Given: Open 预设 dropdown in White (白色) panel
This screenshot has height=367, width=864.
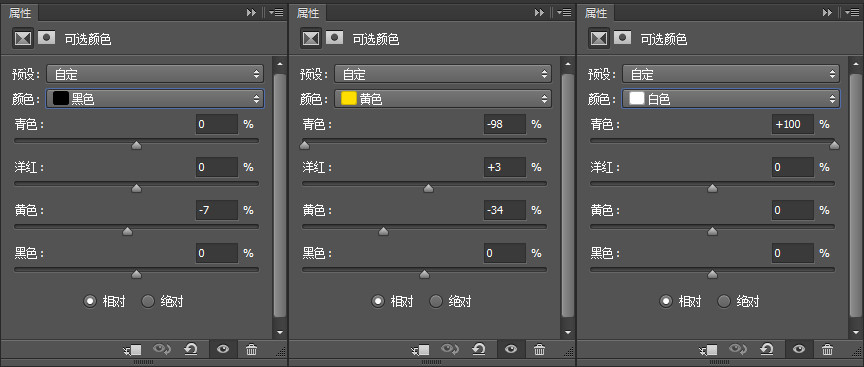Looking at the screenshot, I should [x=731, y=74].
